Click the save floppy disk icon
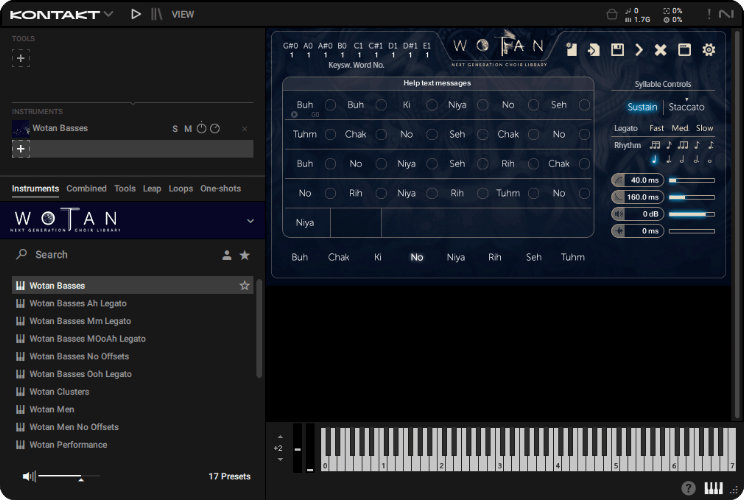Screen dimensions: 744x500 click(617, 50)
